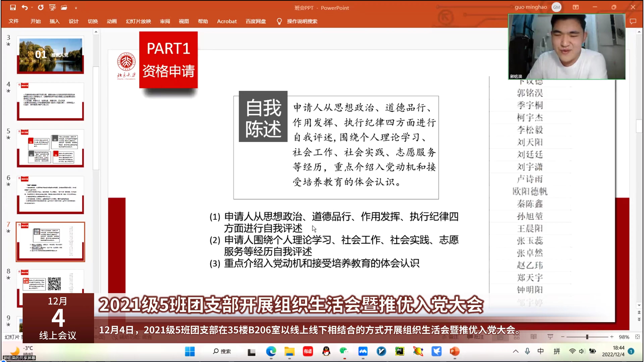Click the GM account avatar
Viewport: 644px width, 362px height.
(x=556, y=7)
